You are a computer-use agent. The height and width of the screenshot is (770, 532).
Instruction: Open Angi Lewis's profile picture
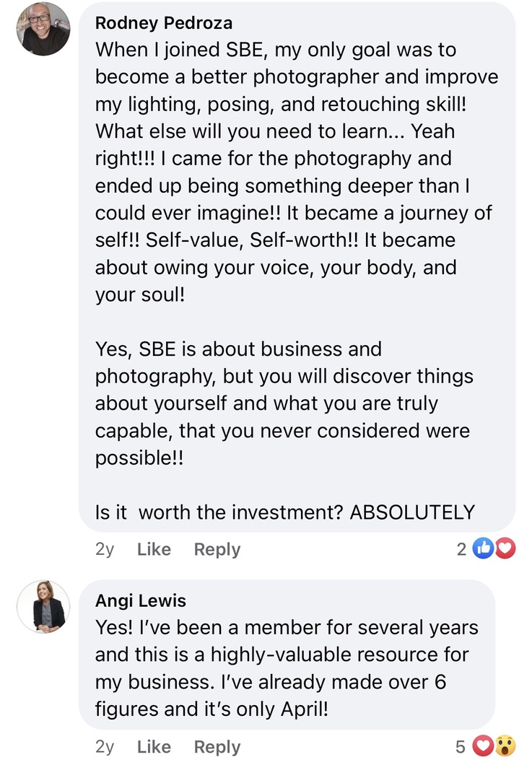(x=43, y=608)
